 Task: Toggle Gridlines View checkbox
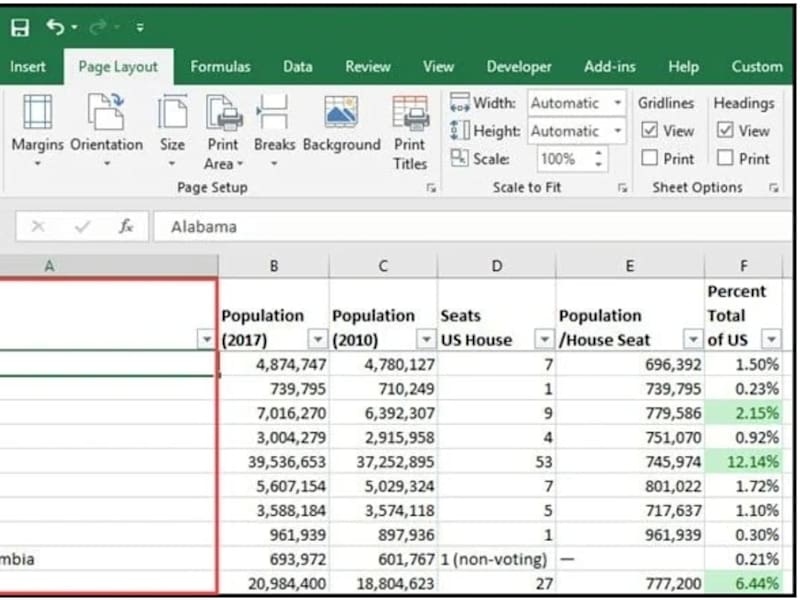tap(649, 131)
